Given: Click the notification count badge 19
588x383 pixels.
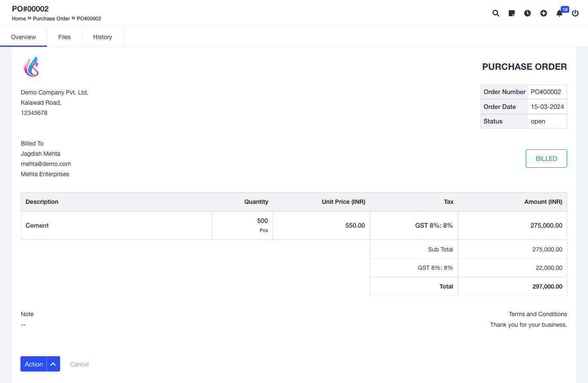Looking at the screenshot, I should point(565,9).
